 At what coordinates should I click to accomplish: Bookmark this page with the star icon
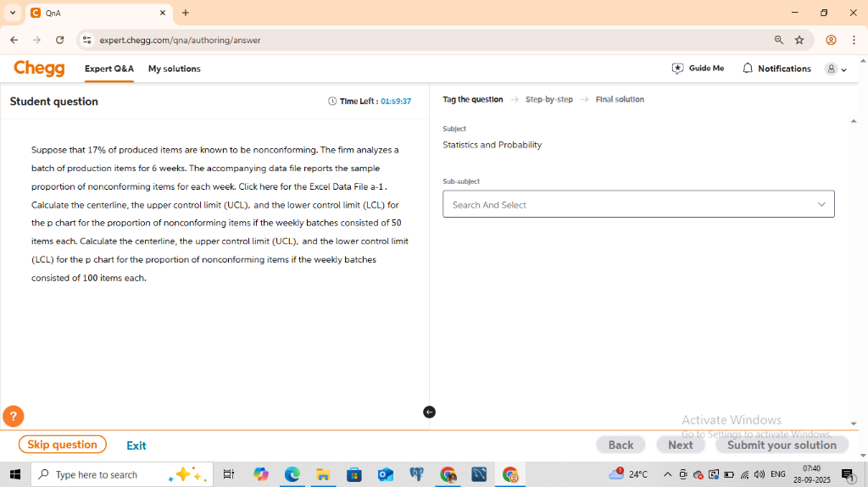(x=798, y=40)
